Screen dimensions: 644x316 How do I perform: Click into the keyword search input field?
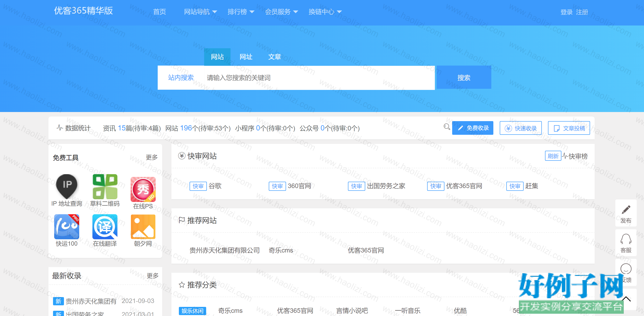(x=319, y=78)
